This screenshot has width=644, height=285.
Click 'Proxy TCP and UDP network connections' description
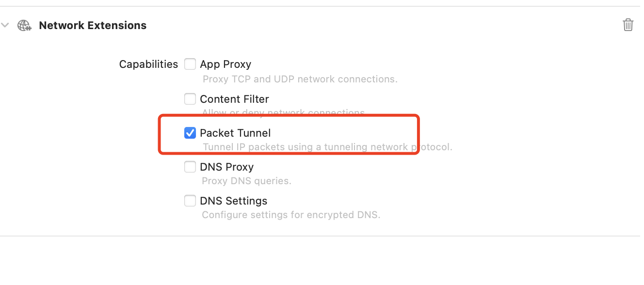(300, 79)
